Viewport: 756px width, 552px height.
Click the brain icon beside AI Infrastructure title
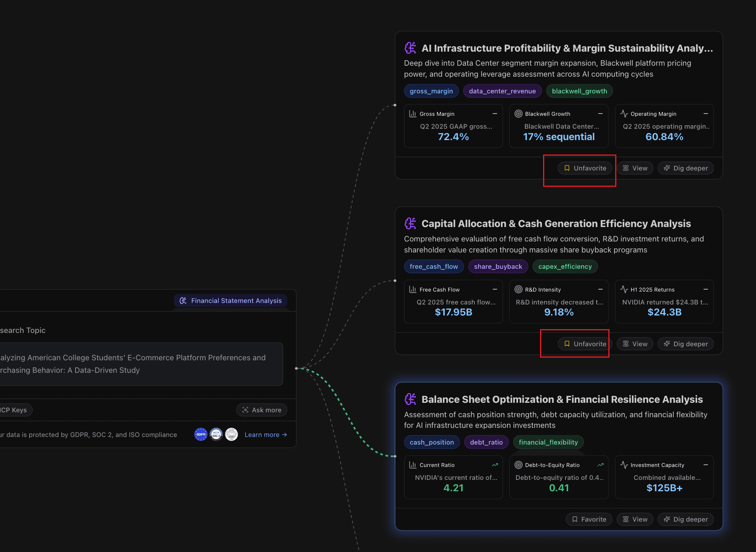pyautogui.click(x=410, y=48)
